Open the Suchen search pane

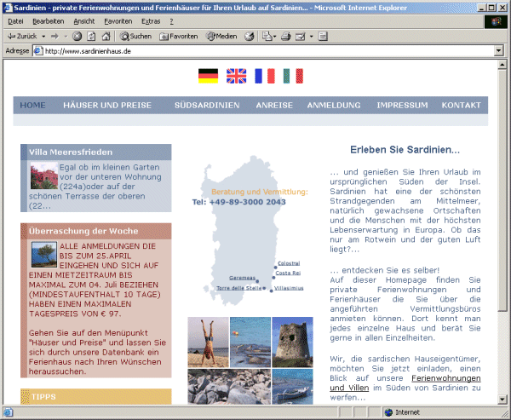coord(135,37)
